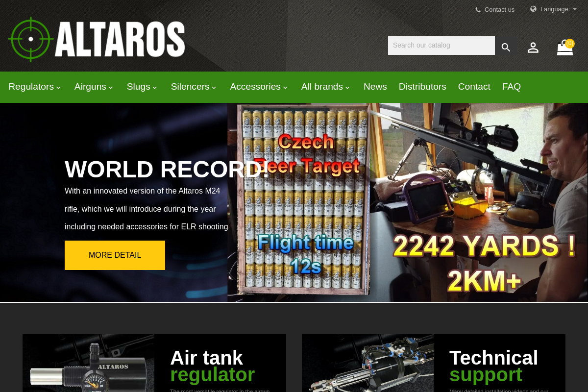Expand the Slugs menu chevron
The width and height of the screenshot is (588, 392).
click(x=155, y=88)
